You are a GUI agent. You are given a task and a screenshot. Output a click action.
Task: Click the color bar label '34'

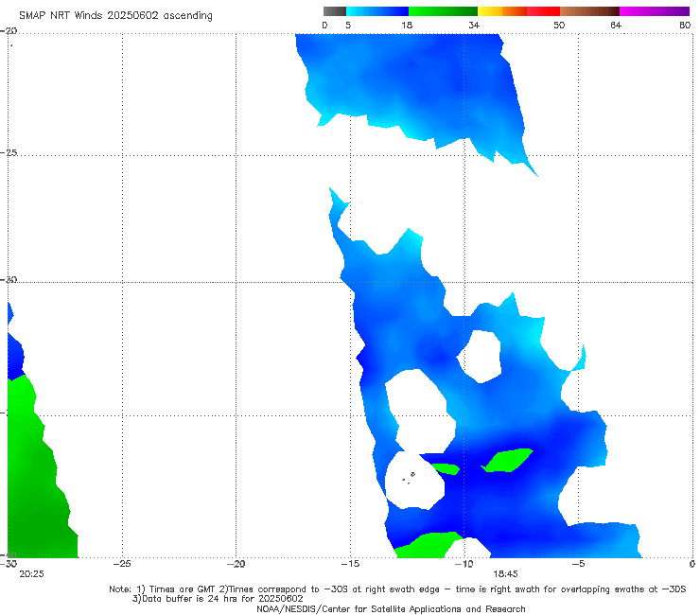click(x=474, y=26)
